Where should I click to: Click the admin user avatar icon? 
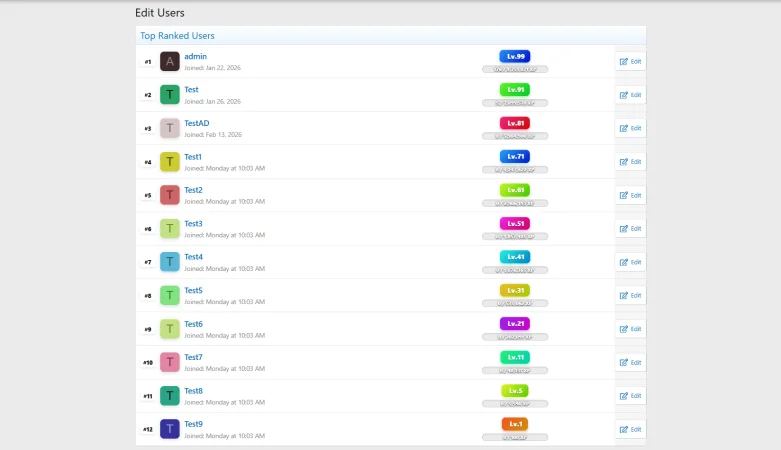click(170, 62)
